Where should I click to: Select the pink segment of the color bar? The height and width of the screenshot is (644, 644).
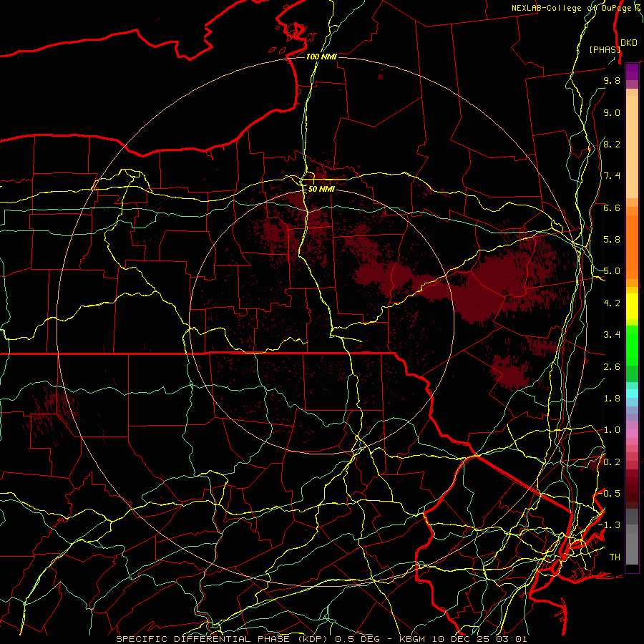[x=632, y=434]
